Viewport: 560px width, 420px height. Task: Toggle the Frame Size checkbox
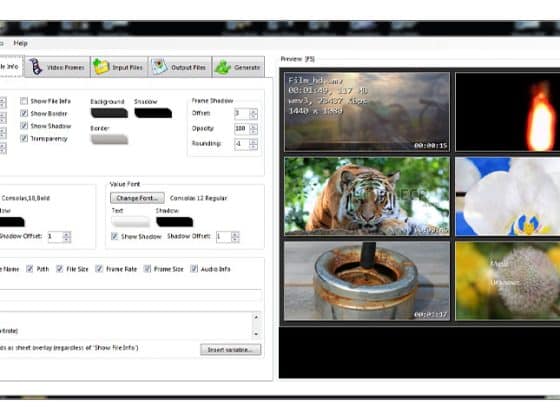click(x=147, y=269)
